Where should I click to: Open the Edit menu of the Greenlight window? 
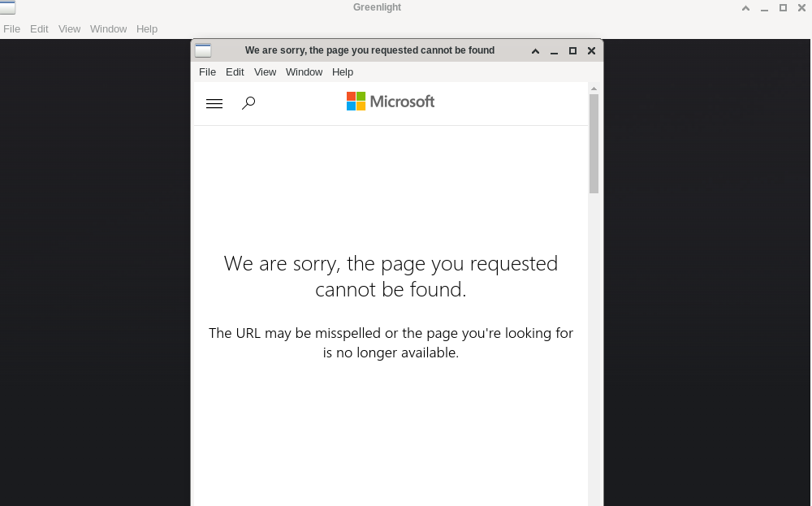[38, 28]
